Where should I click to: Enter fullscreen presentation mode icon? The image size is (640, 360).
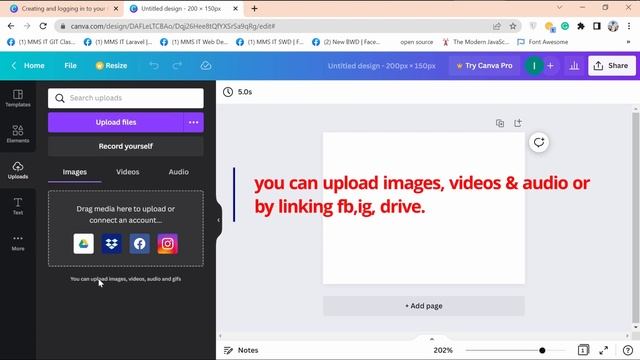603,350
